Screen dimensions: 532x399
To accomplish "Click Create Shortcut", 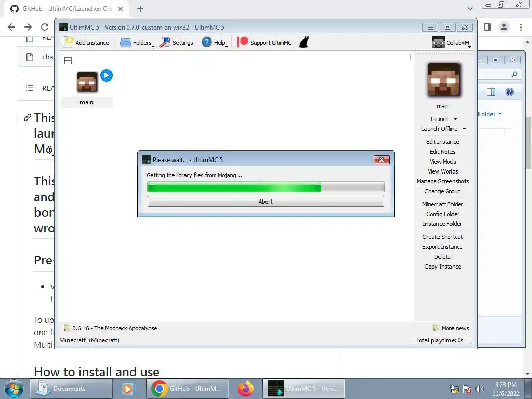I will click(443, 237).
